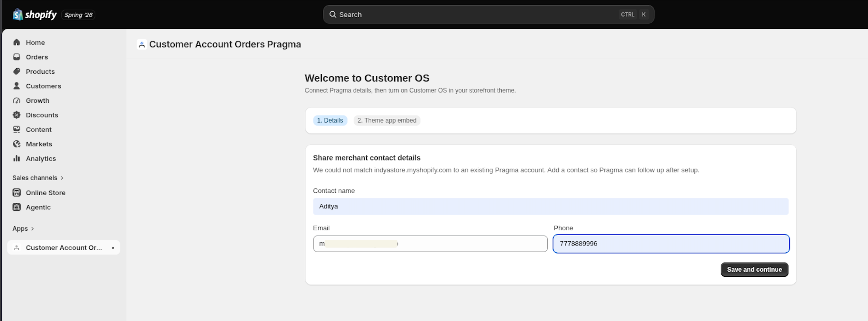Screen dimensions: 868x321
Task: Click the search magnifier icon
Action: click(333, 15)
